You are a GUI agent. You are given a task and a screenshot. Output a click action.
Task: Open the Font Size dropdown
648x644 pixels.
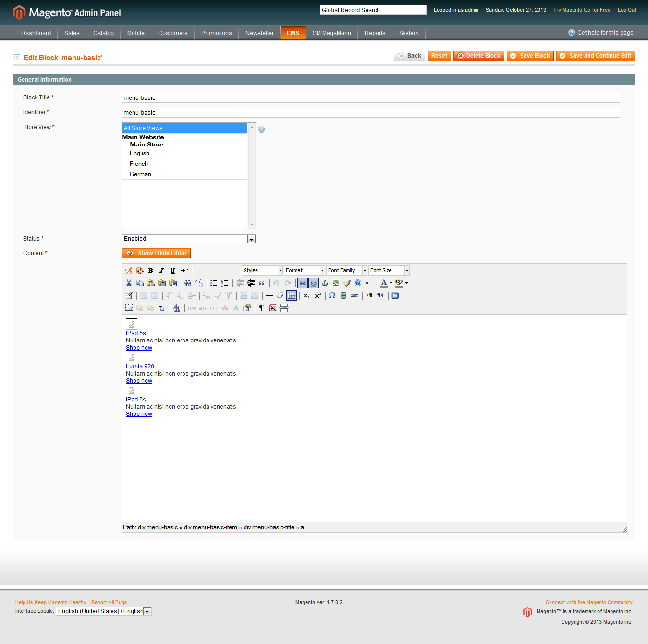(389, 271)
